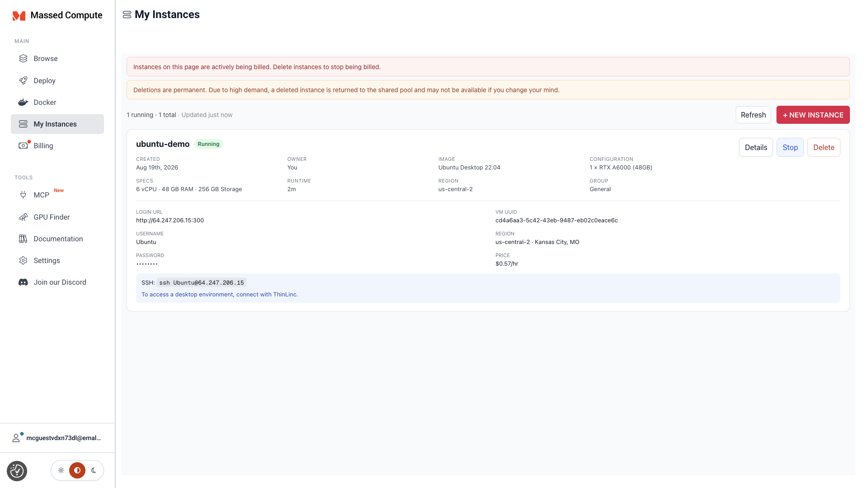
Task: Click the Discord logo icon
Action: point(23,282)
